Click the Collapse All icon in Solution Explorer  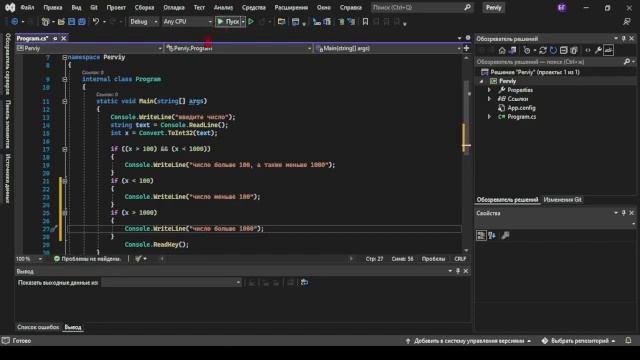pos(564,50)
